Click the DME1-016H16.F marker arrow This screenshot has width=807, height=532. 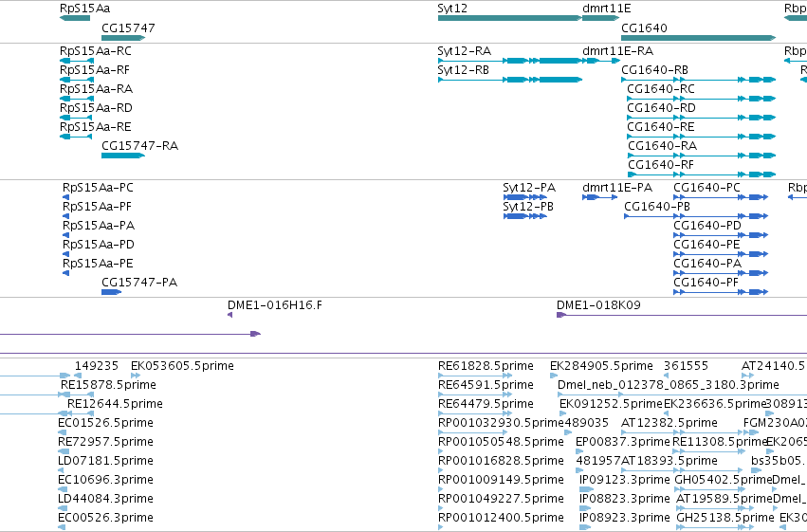point(230,315)
